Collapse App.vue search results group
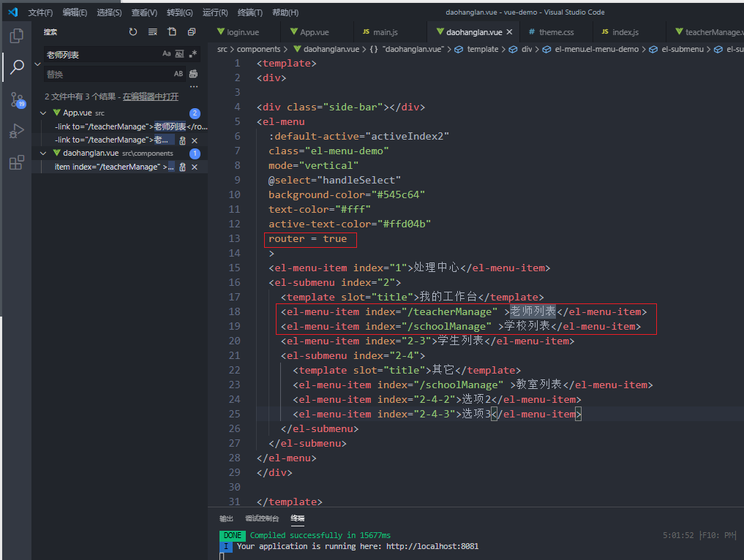 43,113
